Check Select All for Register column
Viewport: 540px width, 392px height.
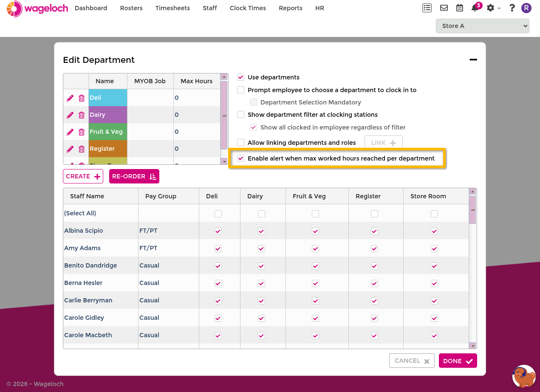(x=374, y=214)
